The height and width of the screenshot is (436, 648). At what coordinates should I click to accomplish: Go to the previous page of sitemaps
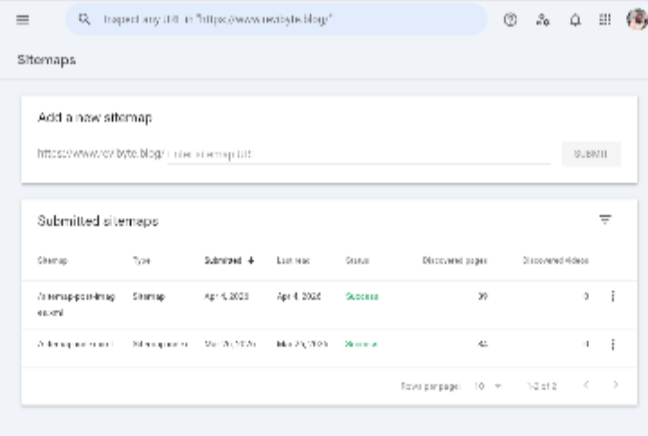coord(586,385)
